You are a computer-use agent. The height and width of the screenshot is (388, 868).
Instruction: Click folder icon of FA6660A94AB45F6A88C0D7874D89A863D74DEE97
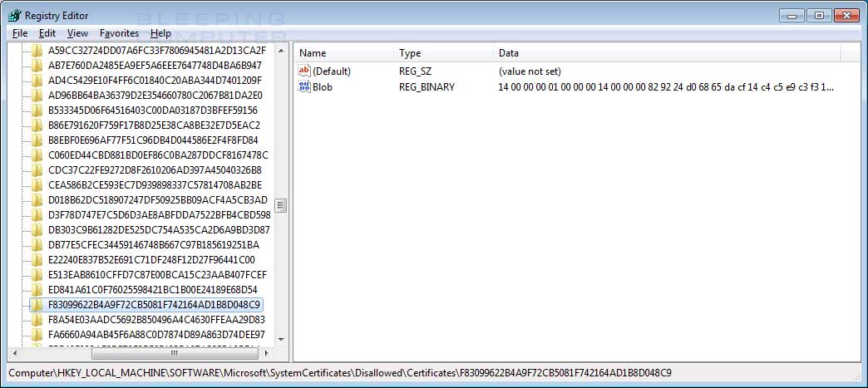(x=37, y=334)
